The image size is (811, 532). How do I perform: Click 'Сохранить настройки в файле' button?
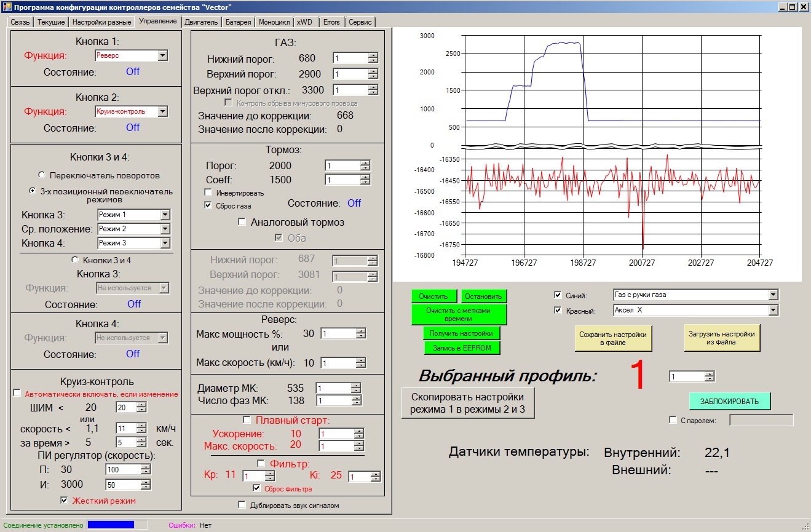click(613, 339)
